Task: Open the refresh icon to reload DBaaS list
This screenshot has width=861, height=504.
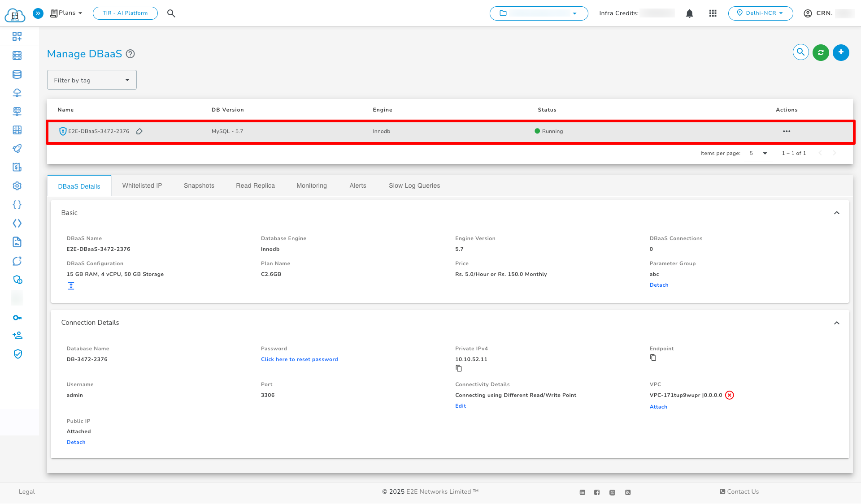Action: coord(821,52)
